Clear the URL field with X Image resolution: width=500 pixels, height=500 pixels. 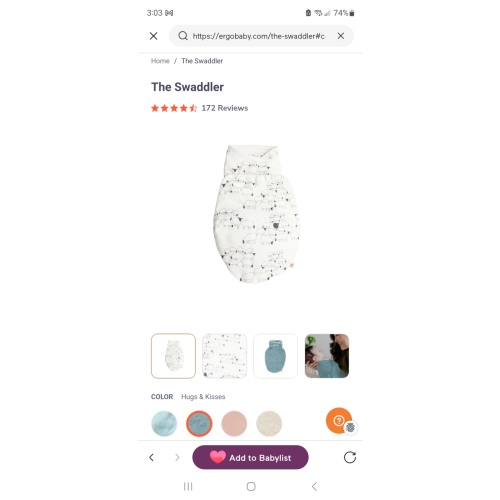341,36
